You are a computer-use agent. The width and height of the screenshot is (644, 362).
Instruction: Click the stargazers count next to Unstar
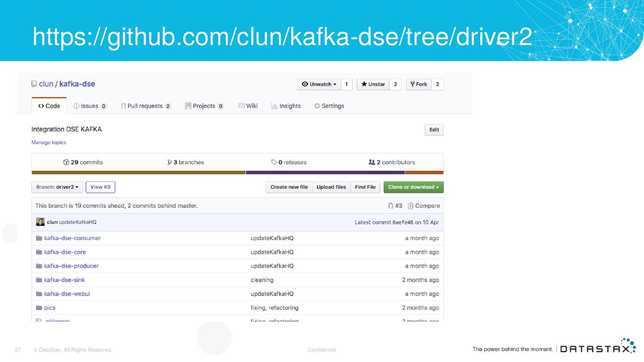(395, 84)
